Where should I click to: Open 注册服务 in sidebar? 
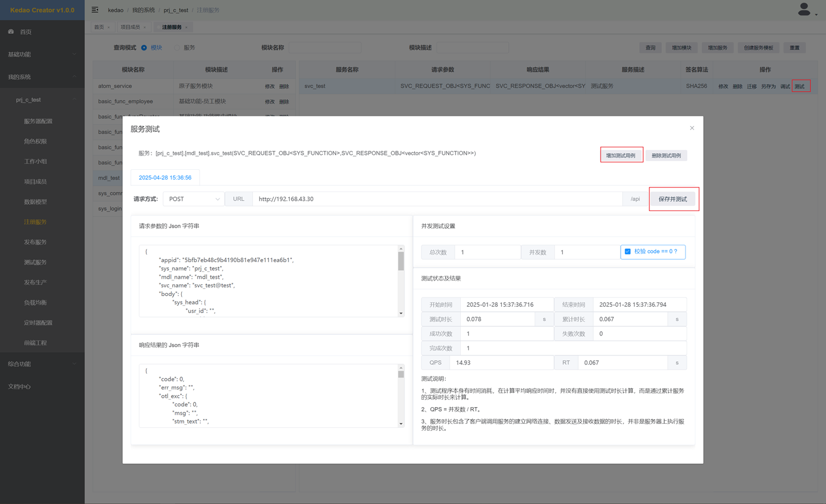[x=36, y=222]
